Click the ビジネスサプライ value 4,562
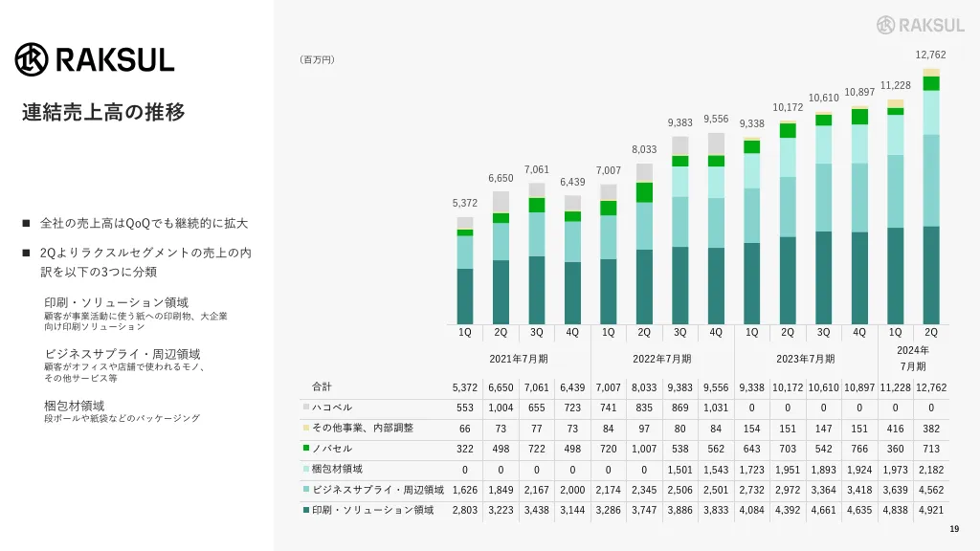 click(x=930, y=490)
